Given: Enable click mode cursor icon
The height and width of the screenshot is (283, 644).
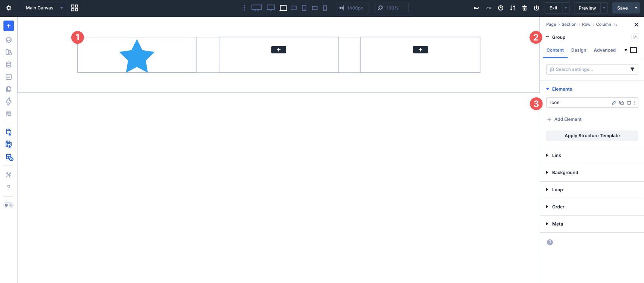Looking at the screenshot, I should click(9, 132).
